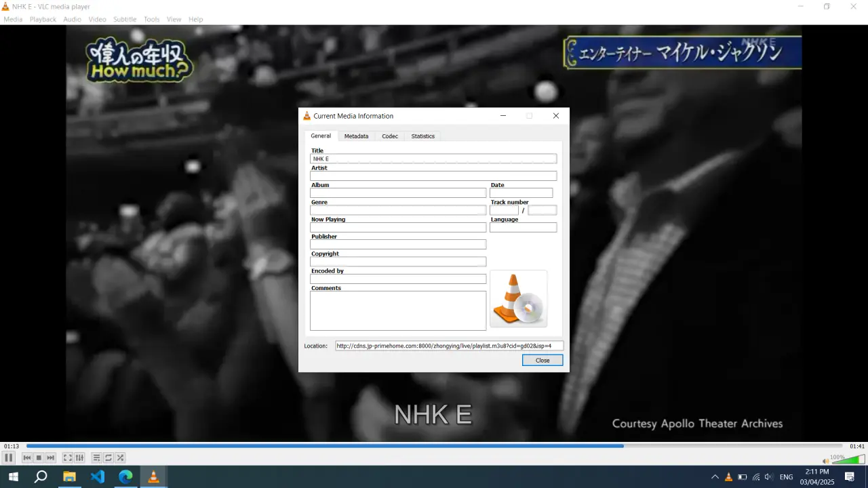Click the Album text field
This screenshot has height=488, width=868.
tap(398, 193)
